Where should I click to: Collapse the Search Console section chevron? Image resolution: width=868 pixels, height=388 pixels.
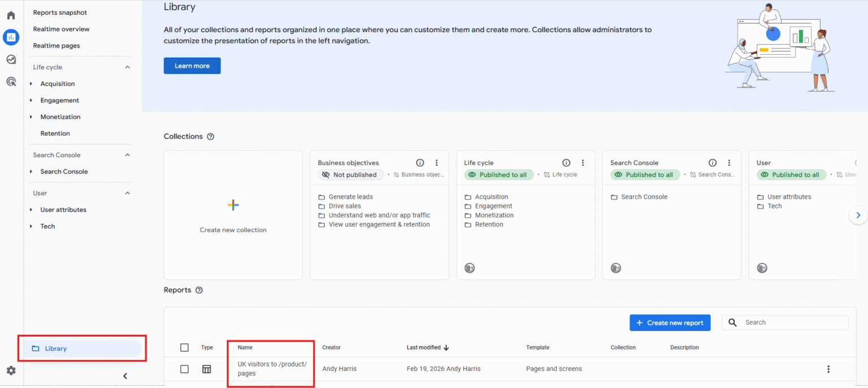pos(127,155)
